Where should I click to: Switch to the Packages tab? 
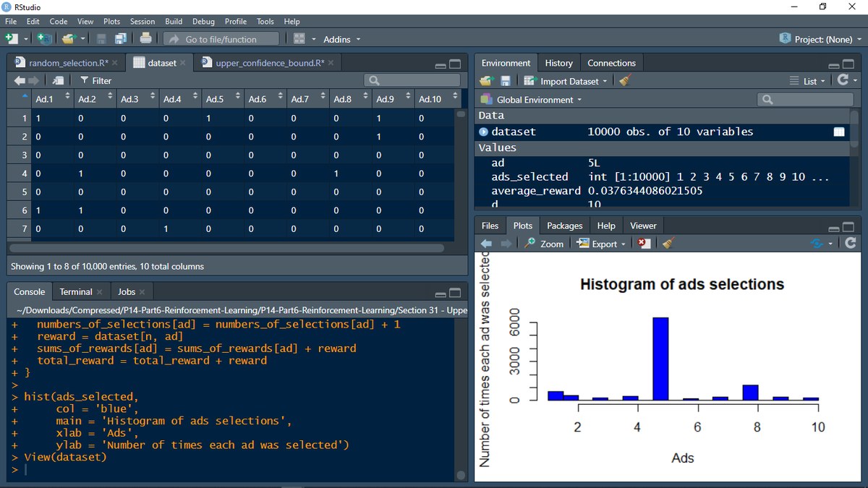pyautogui.click(x=565, y=226)
